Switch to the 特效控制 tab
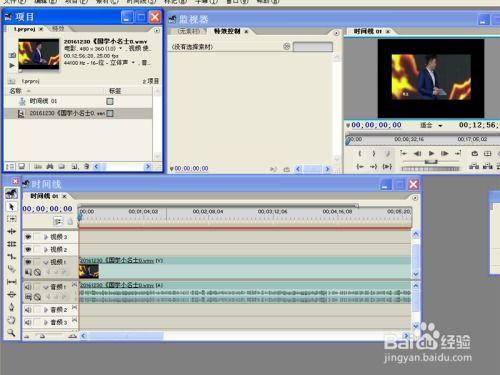This screenshot has height=375, width=500. [x=227, y=31]
